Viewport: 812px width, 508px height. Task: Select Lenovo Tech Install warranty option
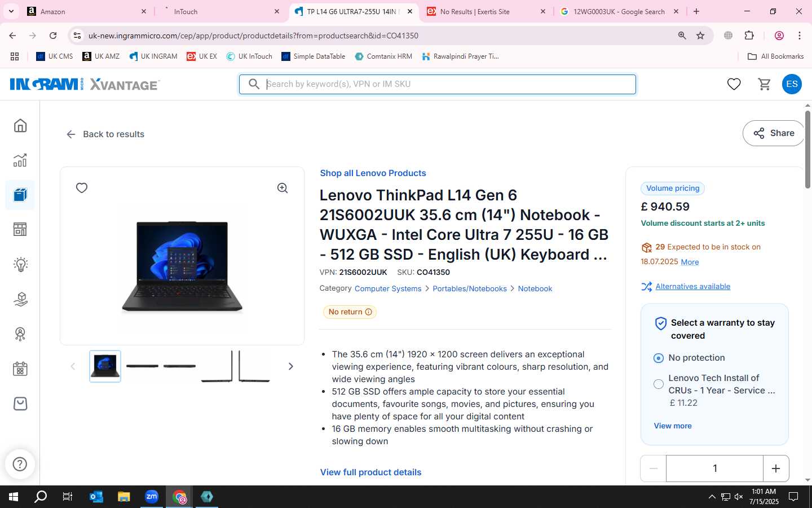(x=658, y=384)
